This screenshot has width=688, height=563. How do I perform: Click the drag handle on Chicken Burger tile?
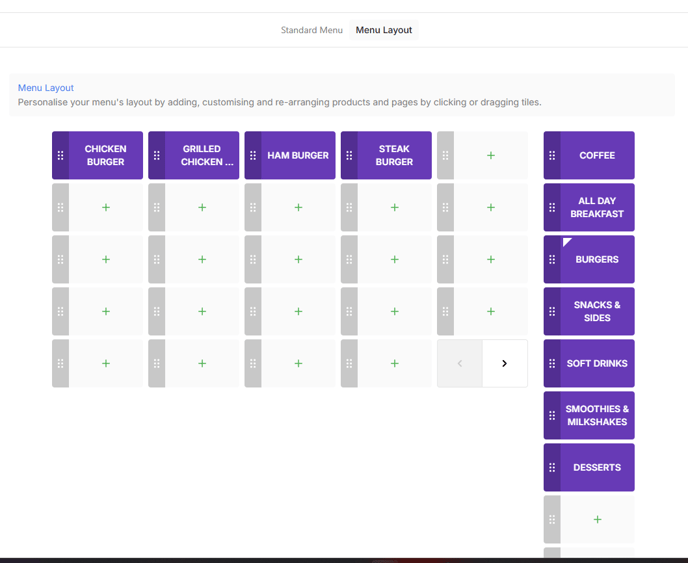pos(61,156)
